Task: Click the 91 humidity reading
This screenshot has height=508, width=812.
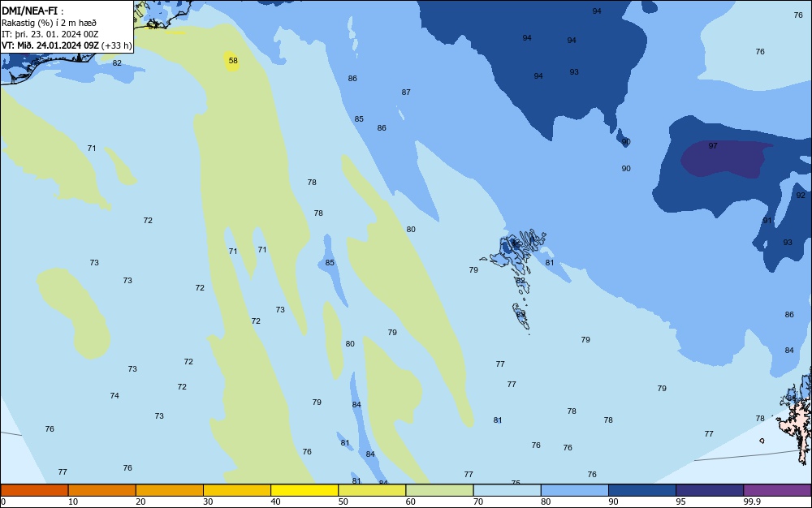Action: [x=767, y=221]
